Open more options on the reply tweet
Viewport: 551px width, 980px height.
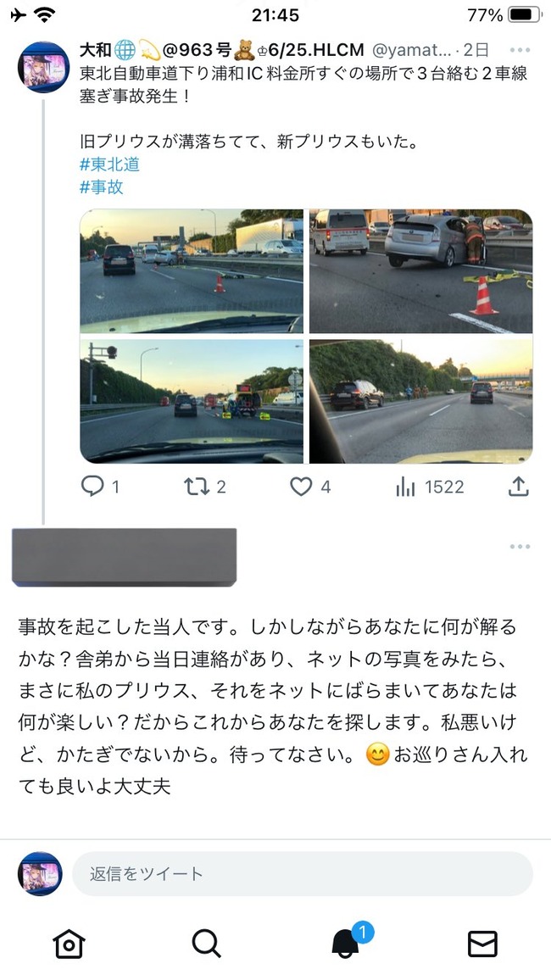pyautogui.click(x=520, y=546)
